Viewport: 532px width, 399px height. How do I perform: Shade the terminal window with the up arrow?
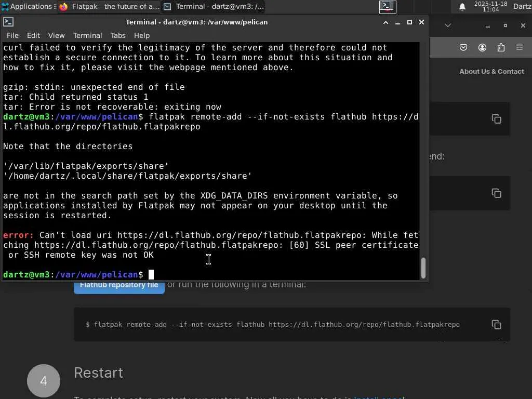(x=386, y=22)
